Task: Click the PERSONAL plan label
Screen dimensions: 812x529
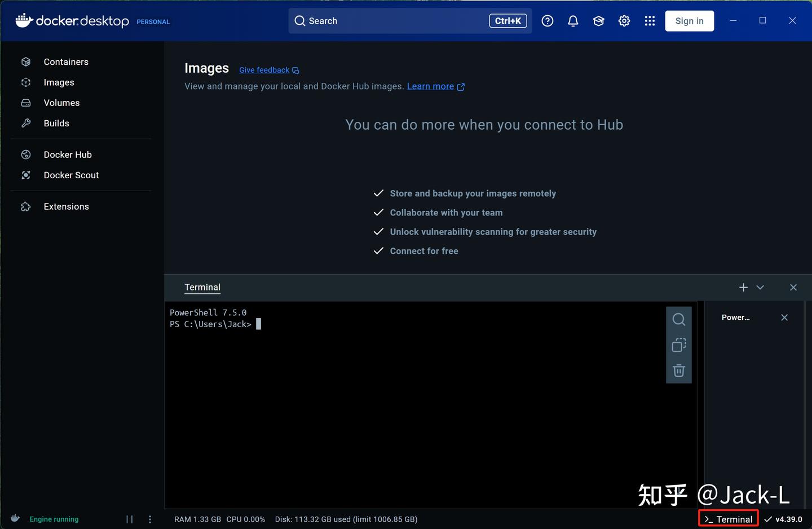Action: tap(153, 22)
